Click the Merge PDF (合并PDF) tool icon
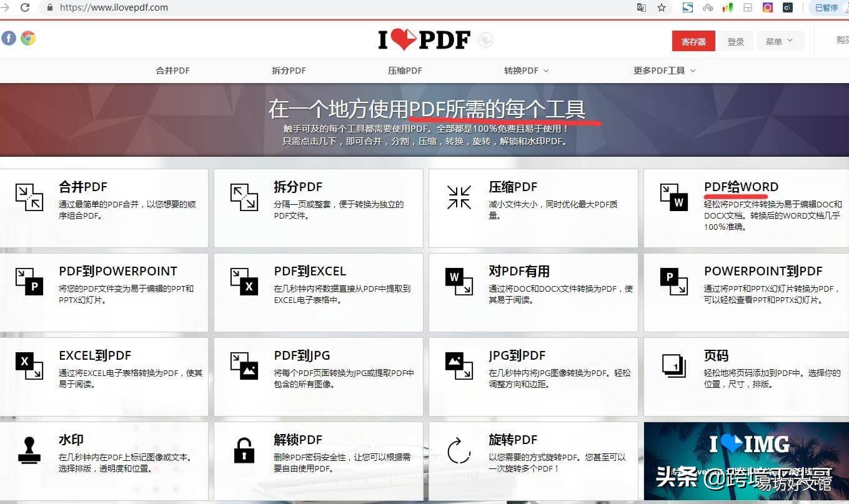849x504 pixels. [x=29, y=197]
